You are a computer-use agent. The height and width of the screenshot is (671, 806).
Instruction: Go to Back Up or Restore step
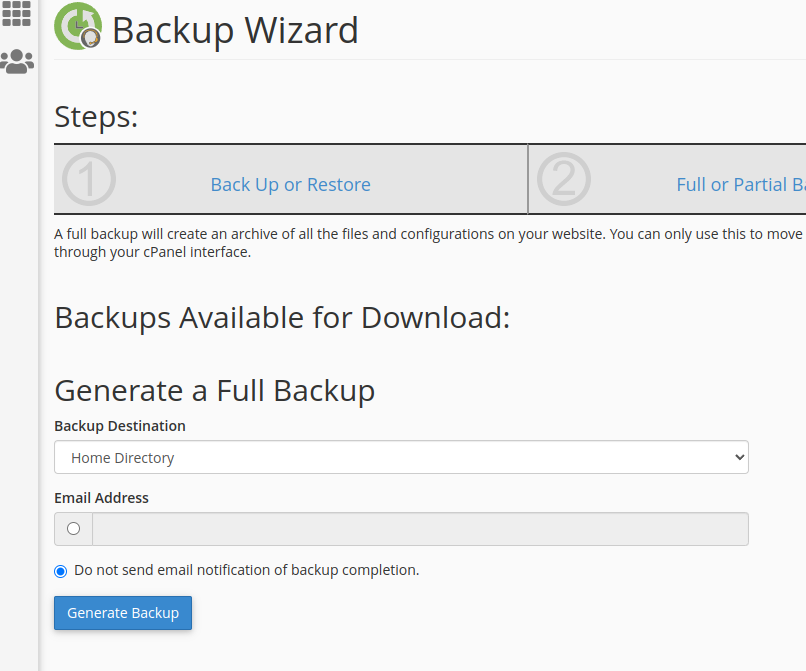coord(290,185)
